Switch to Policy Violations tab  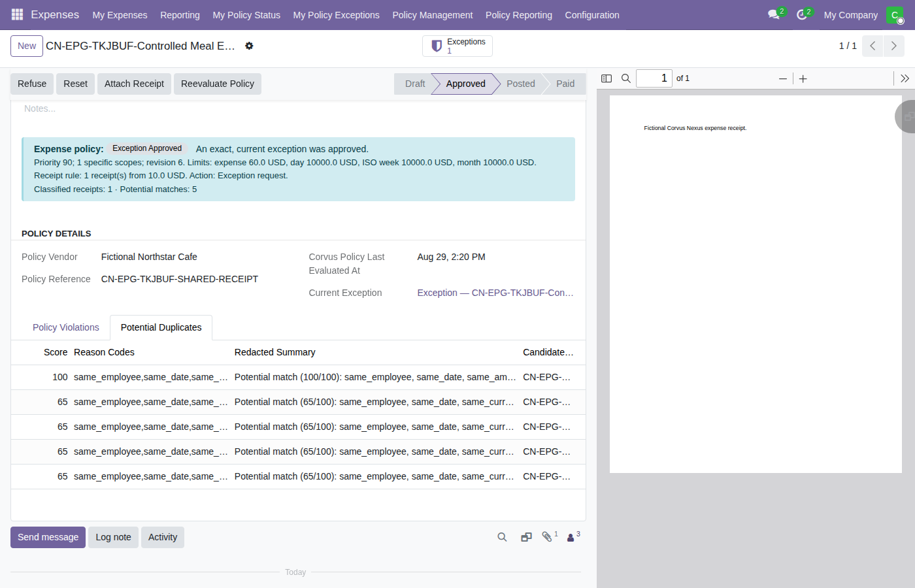(x=66, y=327)
